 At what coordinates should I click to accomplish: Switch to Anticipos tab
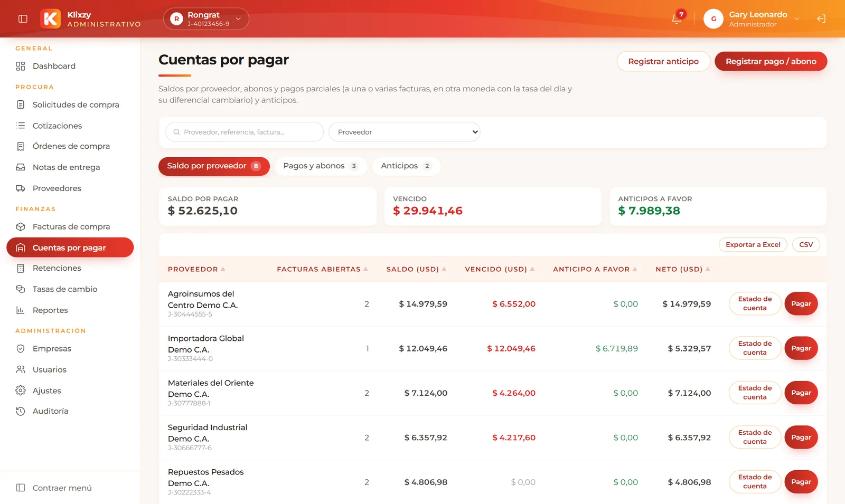click(x=406, y=166)
